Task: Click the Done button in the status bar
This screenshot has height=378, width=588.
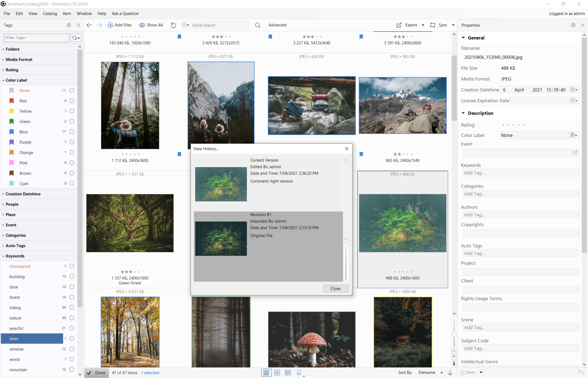Action: [x=96, y=373]
